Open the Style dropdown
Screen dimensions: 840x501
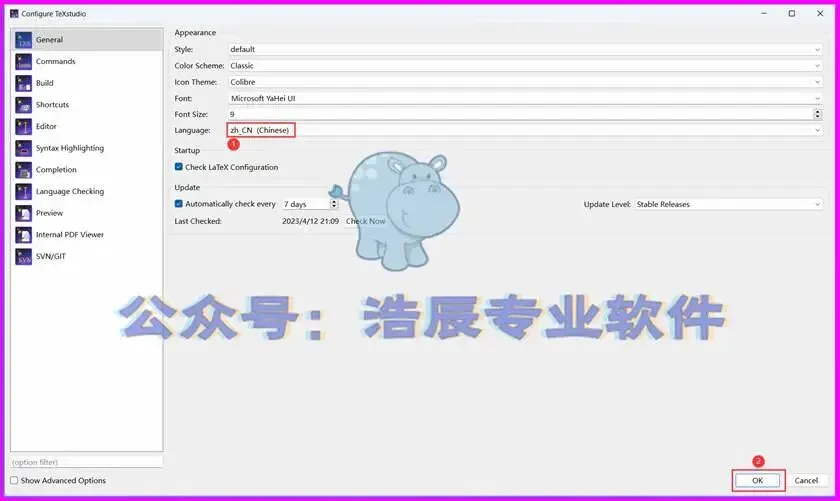(525, 49)
